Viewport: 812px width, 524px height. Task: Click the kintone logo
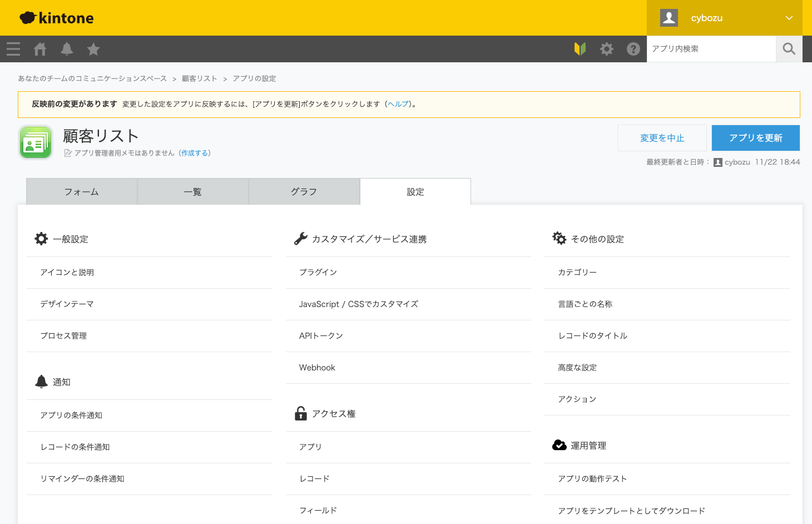point(57,18)
